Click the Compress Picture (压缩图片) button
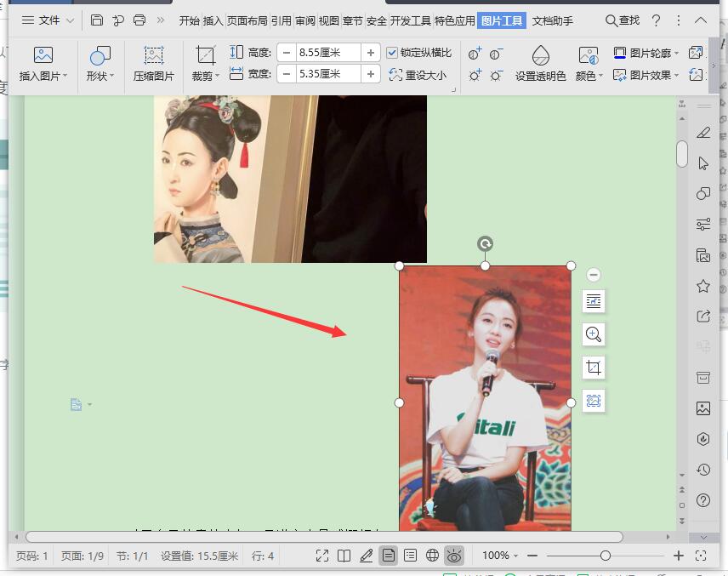This screenshot has width=728, height=576. click(x=153, y=64)
